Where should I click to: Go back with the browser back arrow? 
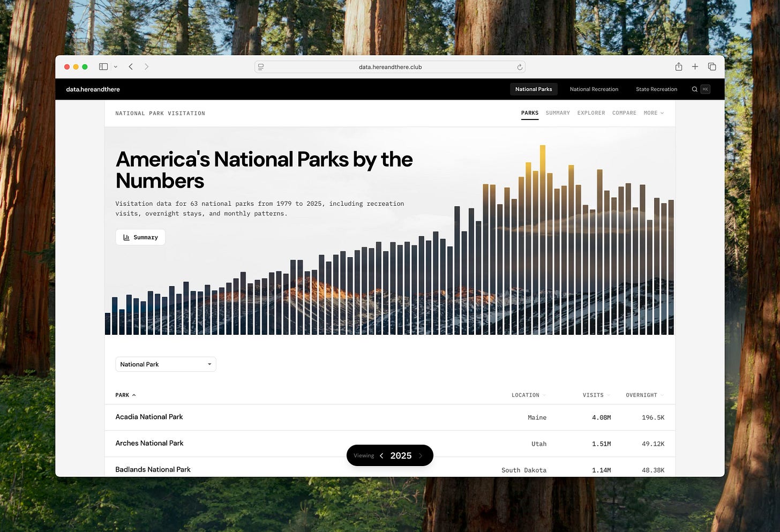pos(131,67)
